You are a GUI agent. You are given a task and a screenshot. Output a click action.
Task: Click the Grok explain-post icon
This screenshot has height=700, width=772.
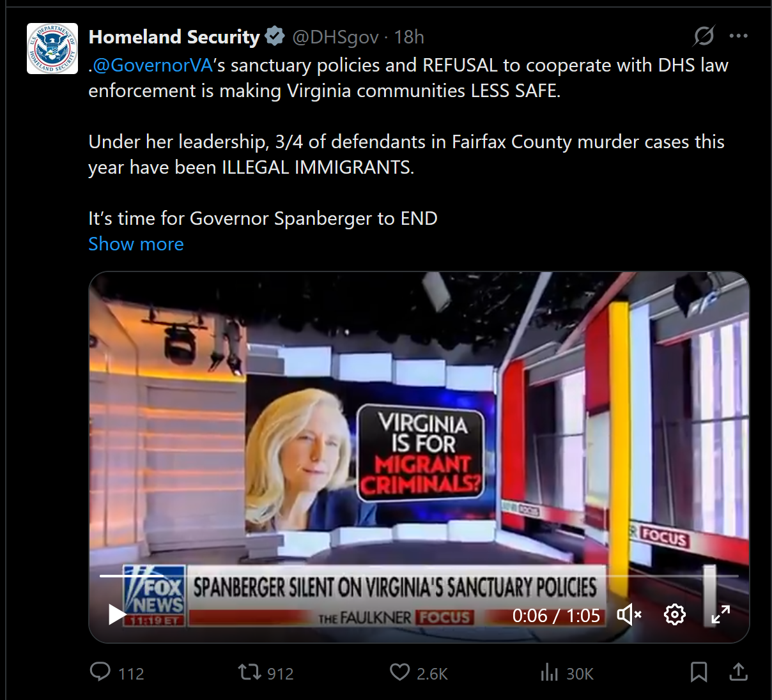coord(704,36)
